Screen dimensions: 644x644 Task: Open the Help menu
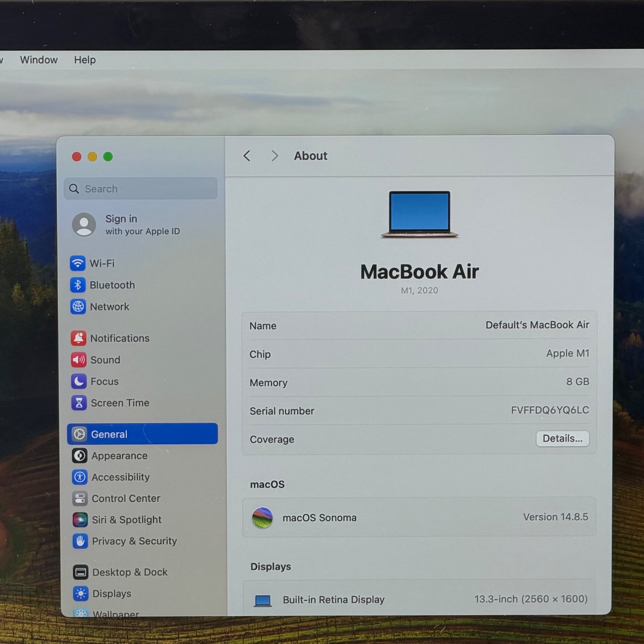(x=85, y=60)
